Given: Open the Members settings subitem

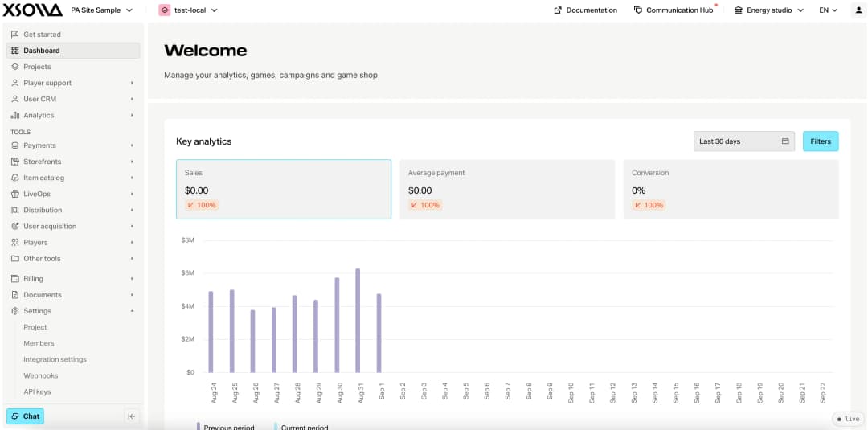Looking at the screenshot, I should click(39, 343).
